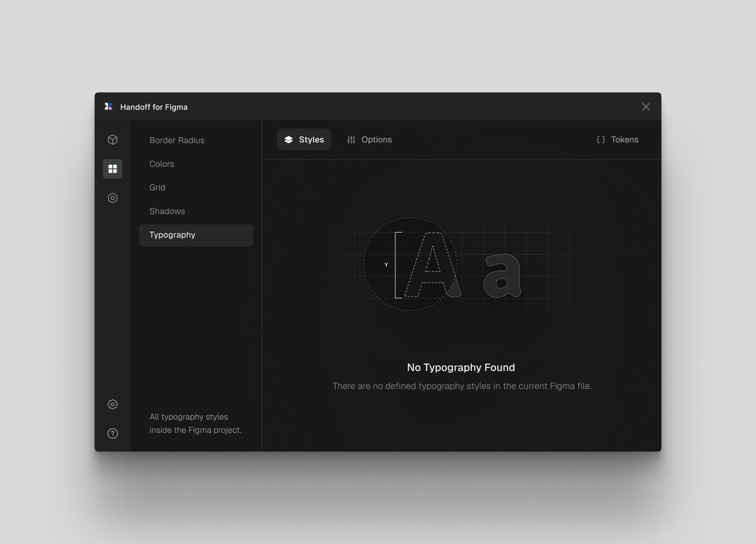Select the four-square styles grid icon
This screenshot has height=544, width=756.
pos(113,169)
